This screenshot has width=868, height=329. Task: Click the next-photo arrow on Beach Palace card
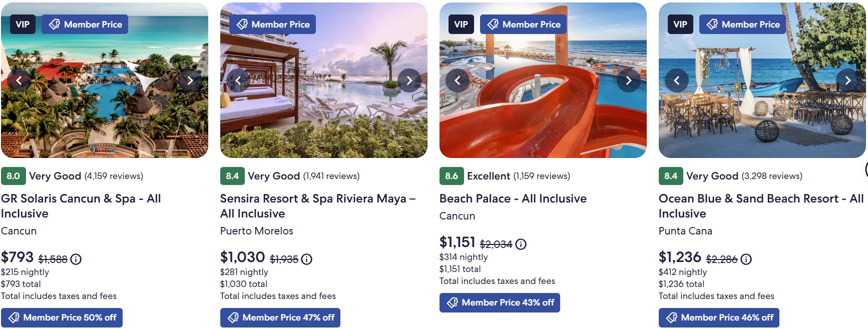pyautogui.click(x=628, y=80)
